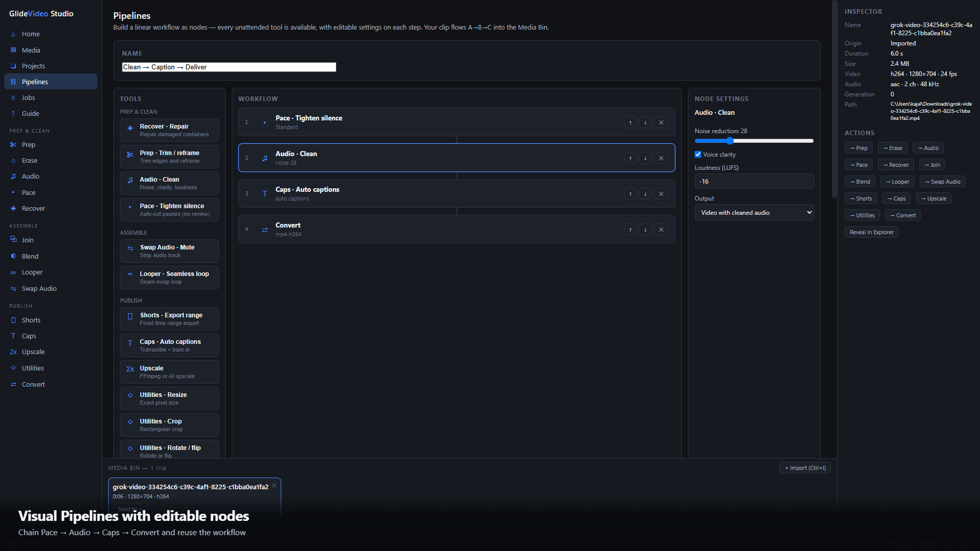Click Reveal in Explorer button
This screenshot has height=551, width=980.
[x=871, y=232]
